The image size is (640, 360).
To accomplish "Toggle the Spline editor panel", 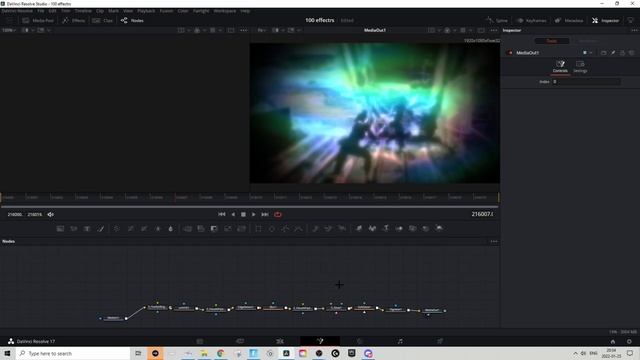I will 497,20.
